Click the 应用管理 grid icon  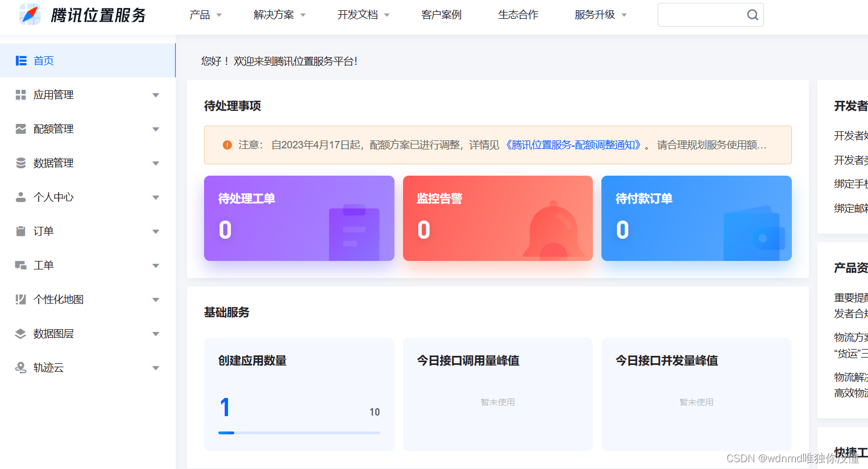pos(21,95)
